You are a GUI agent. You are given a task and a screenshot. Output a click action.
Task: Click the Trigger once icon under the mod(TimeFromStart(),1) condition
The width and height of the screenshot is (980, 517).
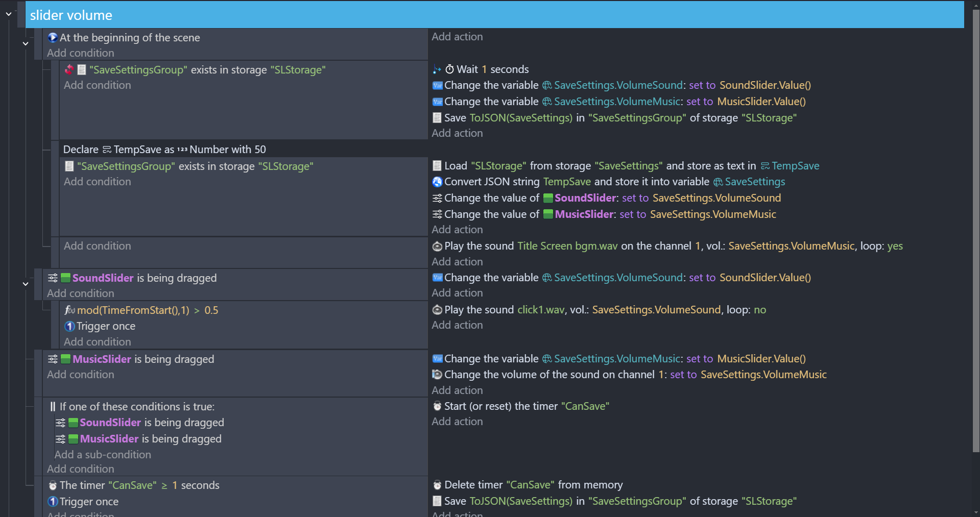tap(69, 326)
